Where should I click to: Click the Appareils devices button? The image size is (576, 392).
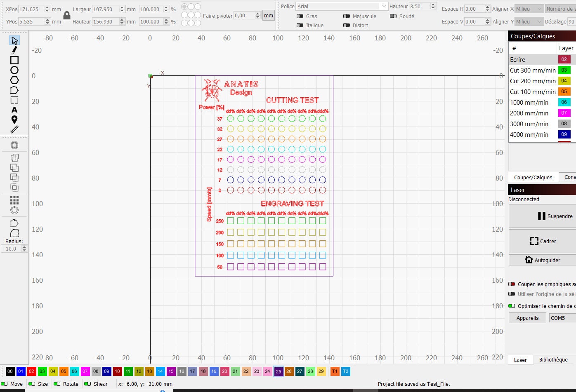[527, 318]
